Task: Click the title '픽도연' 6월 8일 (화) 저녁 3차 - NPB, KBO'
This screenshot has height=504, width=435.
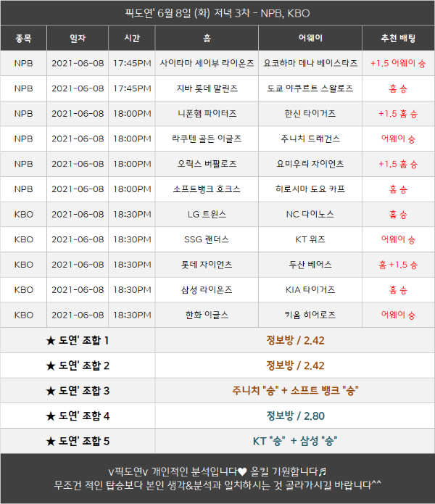Action: tap(217, 13)
